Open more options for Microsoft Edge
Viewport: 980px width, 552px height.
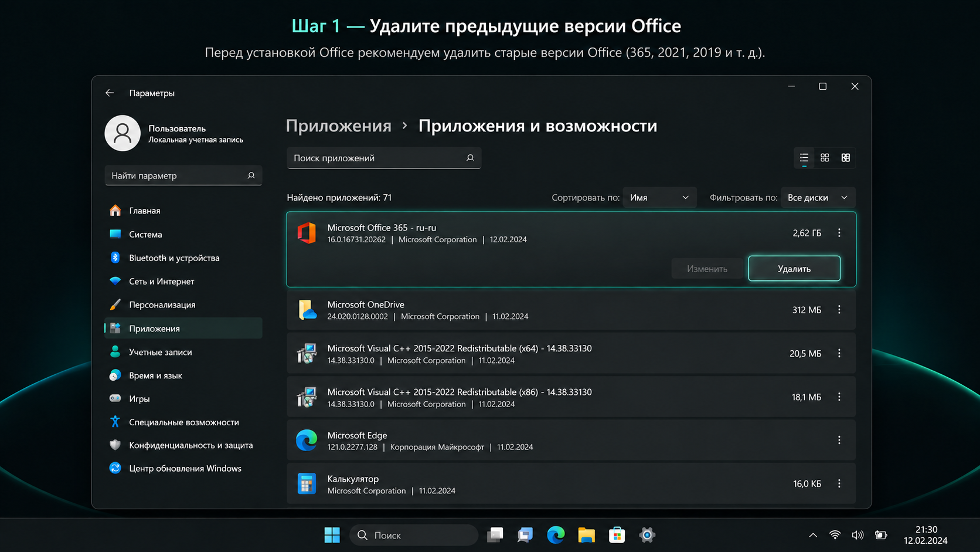click(839, 440)
